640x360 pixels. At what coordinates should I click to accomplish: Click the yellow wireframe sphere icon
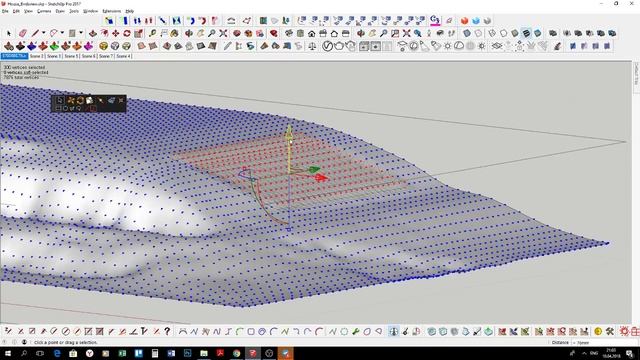pos(104,46)
